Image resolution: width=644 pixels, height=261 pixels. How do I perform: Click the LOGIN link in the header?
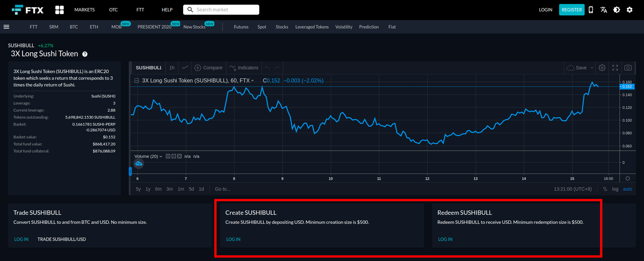[x=546, y=10]
